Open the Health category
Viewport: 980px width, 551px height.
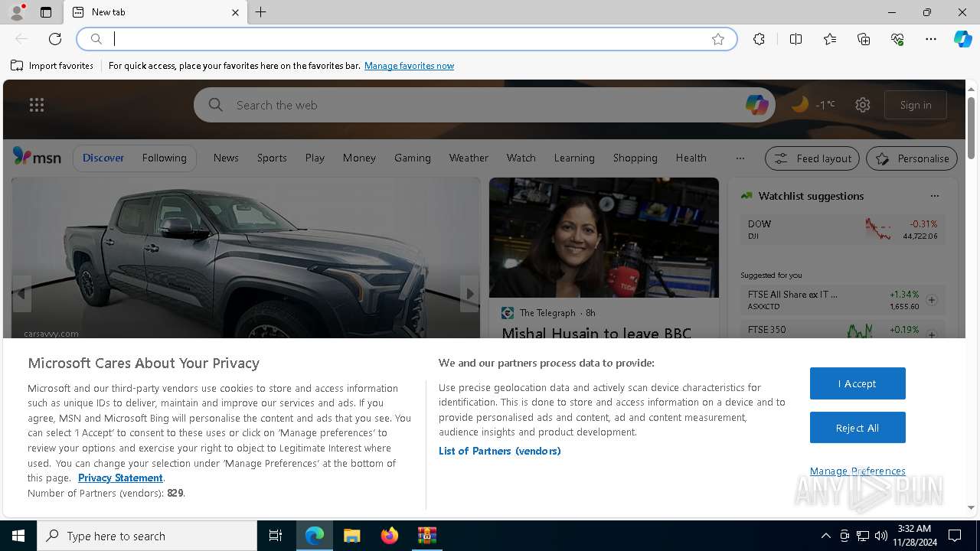[691, 158]
